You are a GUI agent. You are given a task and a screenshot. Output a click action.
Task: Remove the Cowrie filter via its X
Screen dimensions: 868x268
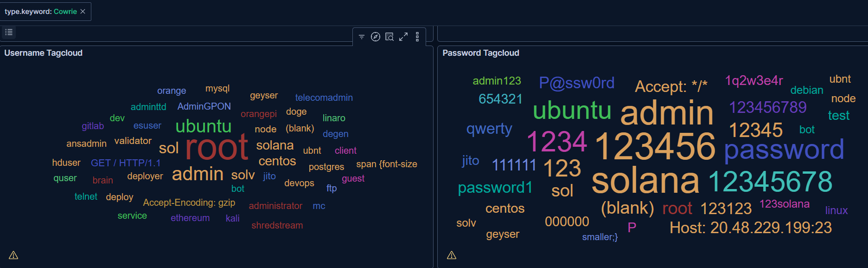pos(83,11)
